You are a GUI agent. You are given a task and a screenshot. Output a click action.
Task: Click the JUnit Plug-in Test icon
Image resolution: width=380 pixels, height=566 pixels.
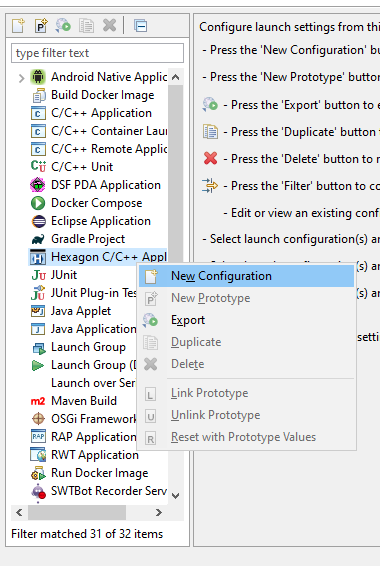(x=38, y=293)
